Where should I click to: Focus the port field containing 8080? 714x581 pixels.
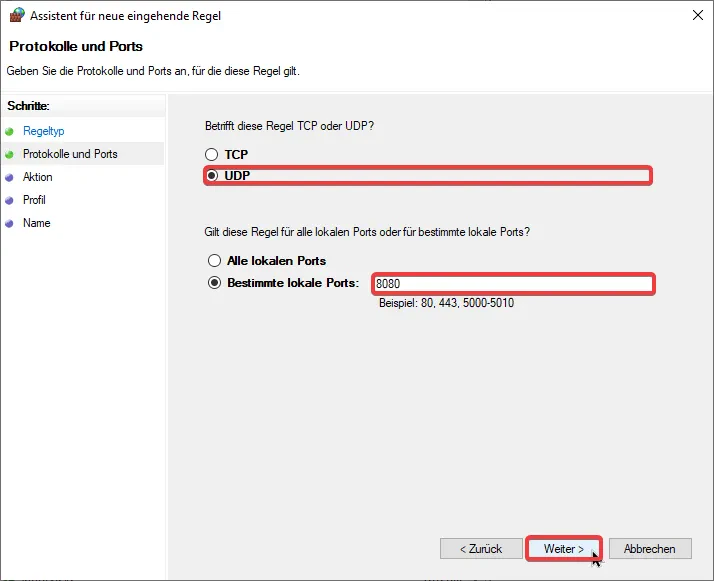pos(513,284)
